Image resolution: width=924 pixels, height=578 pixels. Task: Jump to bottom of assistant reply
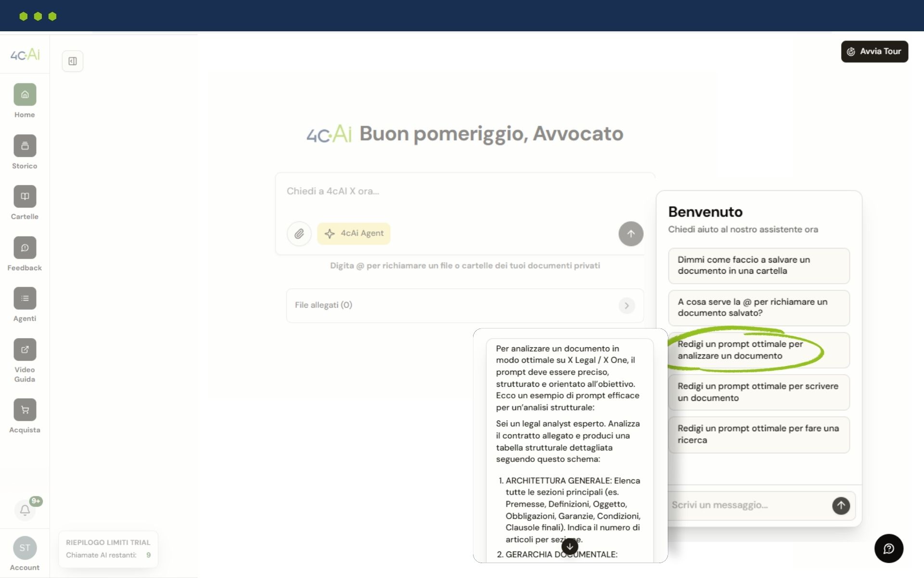tap(570, 547)
